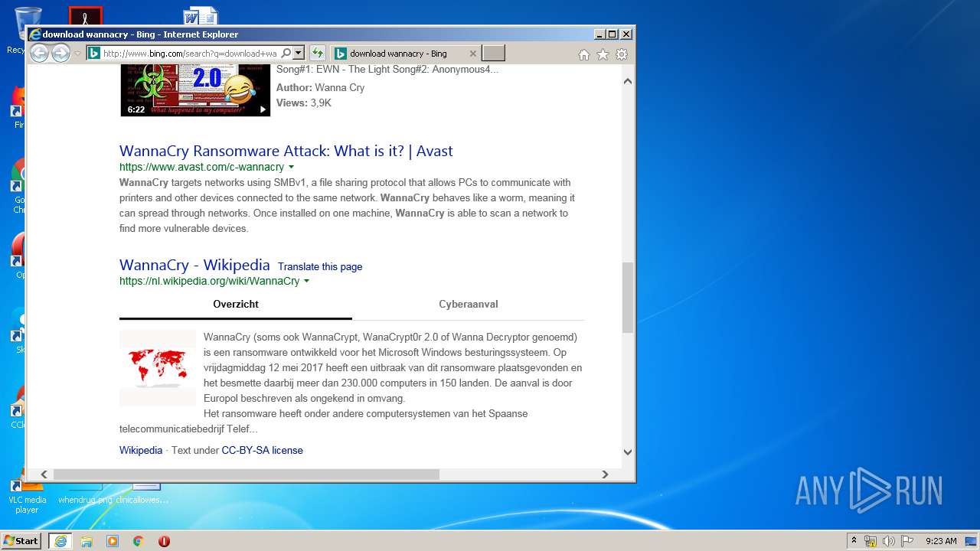Play the WannaCry 2.0 video thumbnail
Screen dimensions: 980x551
(x=195, y=90)
